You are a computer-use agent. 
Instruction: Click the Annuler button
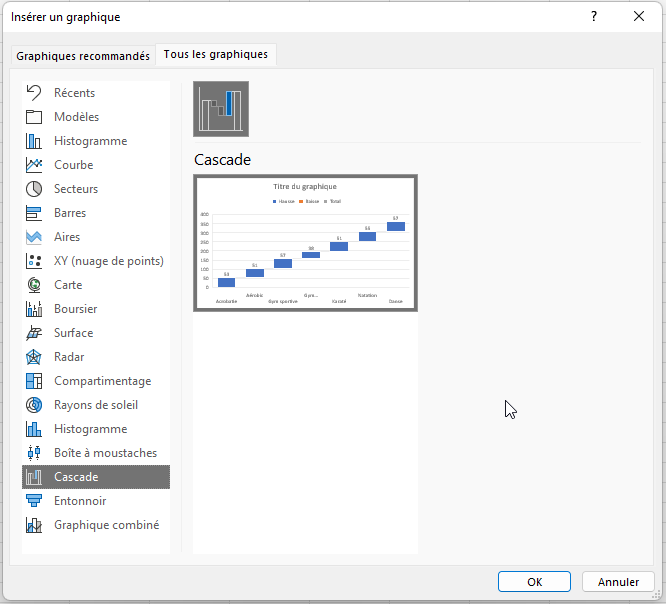[x=618, y=582]
